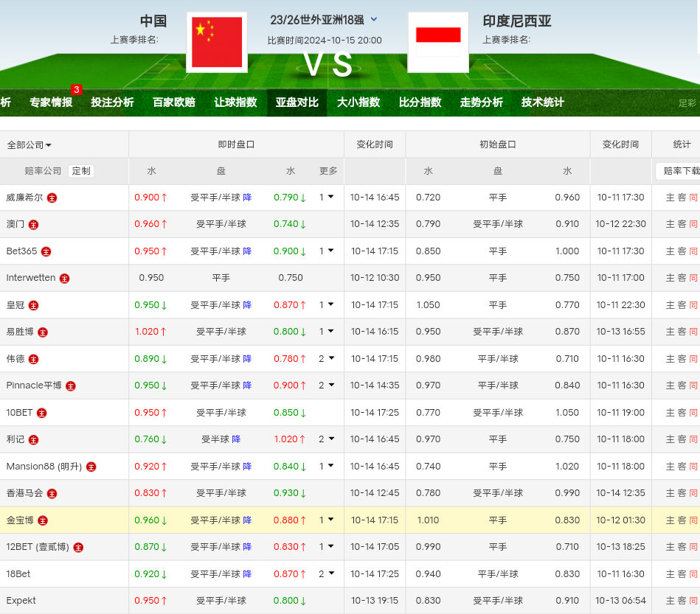Switch to the 百家欧赔 tab
700x614 pixels.
174,102
